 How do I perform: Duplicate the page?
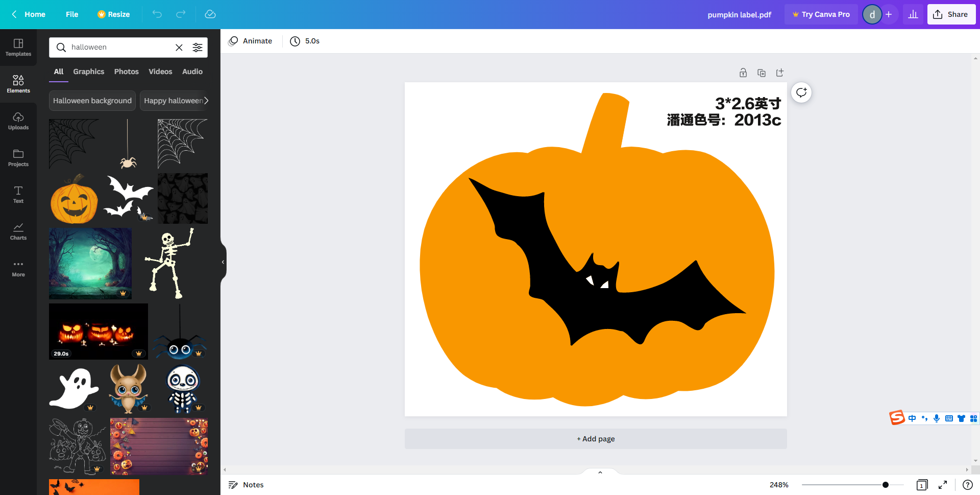(762, 73)
